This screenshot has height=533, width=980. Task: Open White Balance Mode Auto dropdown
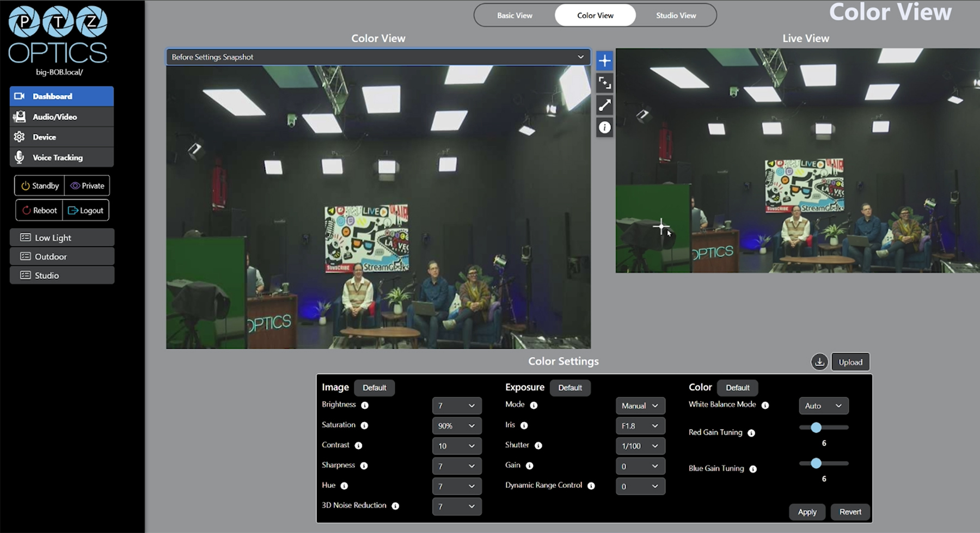pyautogui.click(x=823, y=406)
